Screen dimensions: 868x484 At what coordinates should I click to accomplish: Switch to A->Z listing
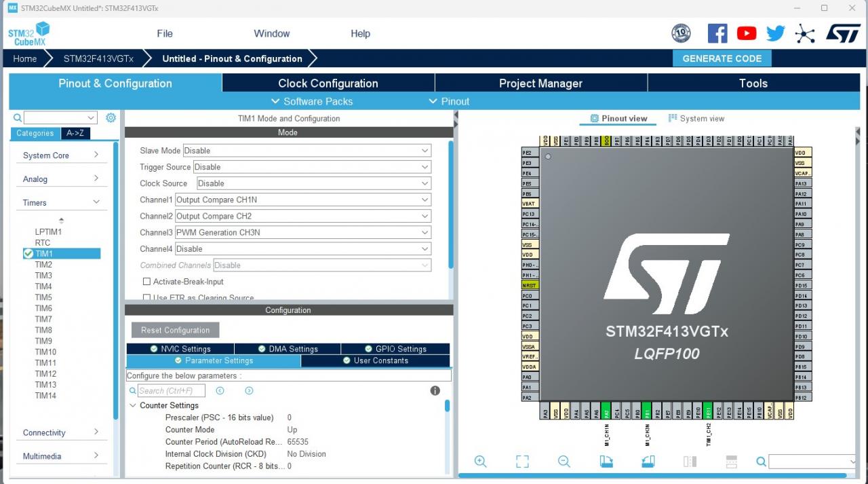click(x=75, y=133)
